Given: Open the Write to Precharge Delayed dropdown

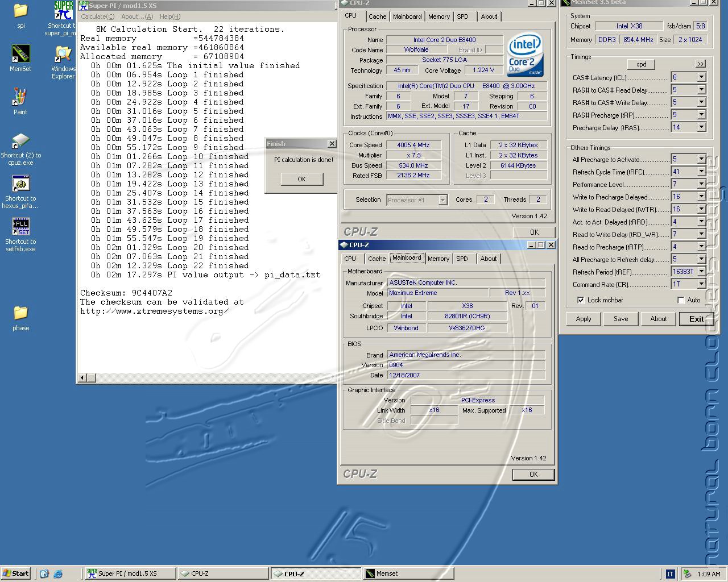Looking at the screenshot, I should 701,197.
